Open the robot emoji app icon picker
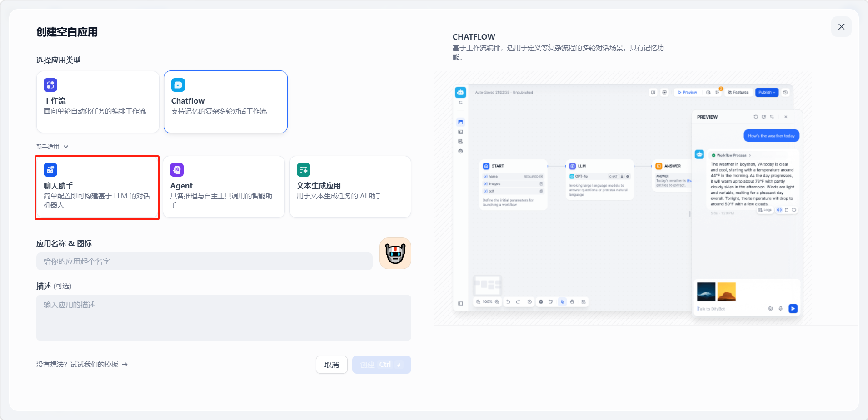 point(395,253)
